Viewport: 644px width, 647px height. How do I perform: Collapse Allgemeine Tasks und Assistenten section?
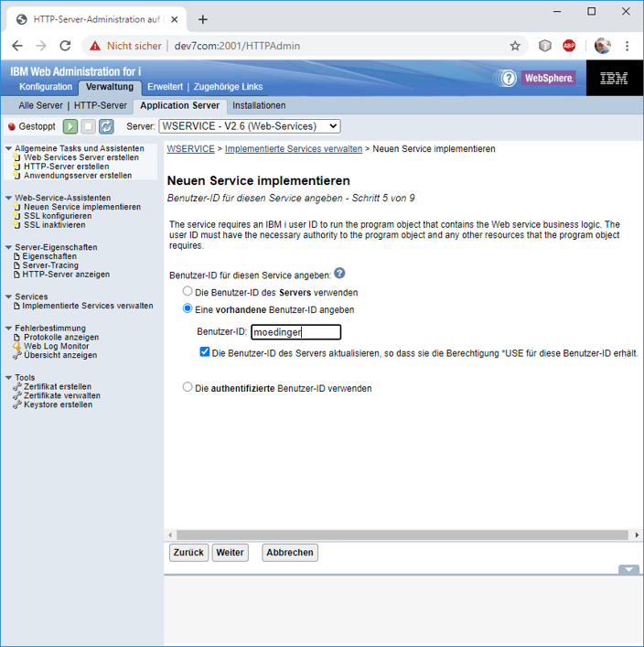tap(8, 148)
